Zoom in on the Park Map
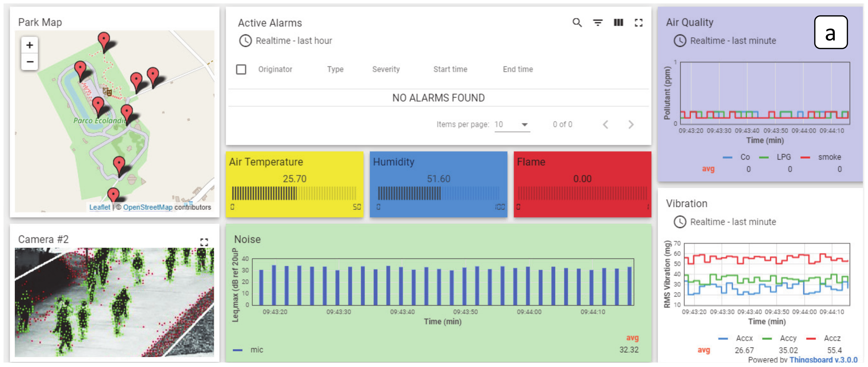This screenshot has width=868, height=367. 30,45
